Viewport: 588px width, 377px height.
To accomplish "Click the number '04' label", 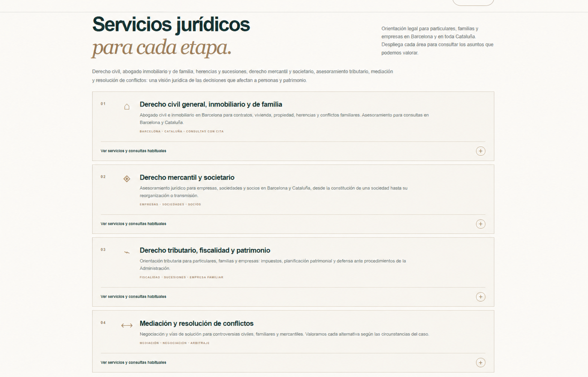I will [x=103, y=323].
